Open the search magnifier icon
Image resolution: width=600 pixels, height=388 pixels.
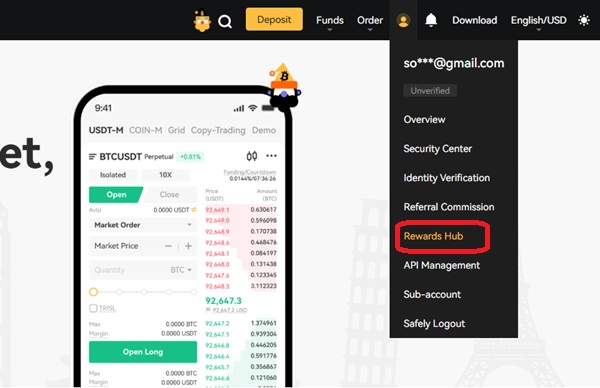click(x=225, y=21)
